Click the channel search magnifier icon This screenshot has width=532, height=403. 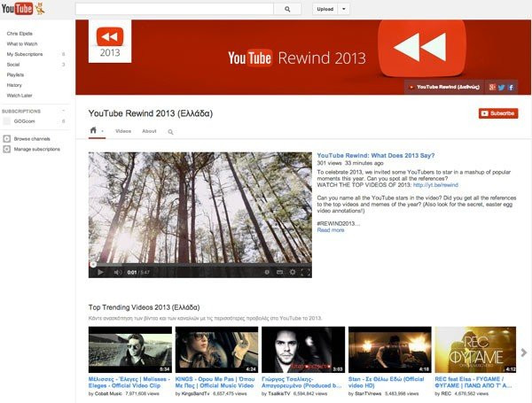click(170, 132)
